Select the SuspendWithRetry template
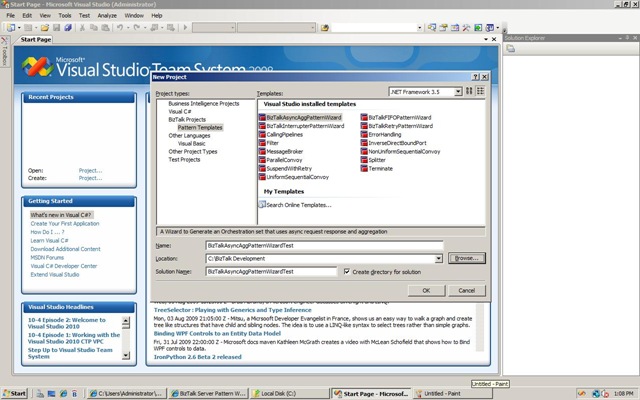The height and width of the screenshot is (400, 640). [285, 169]
